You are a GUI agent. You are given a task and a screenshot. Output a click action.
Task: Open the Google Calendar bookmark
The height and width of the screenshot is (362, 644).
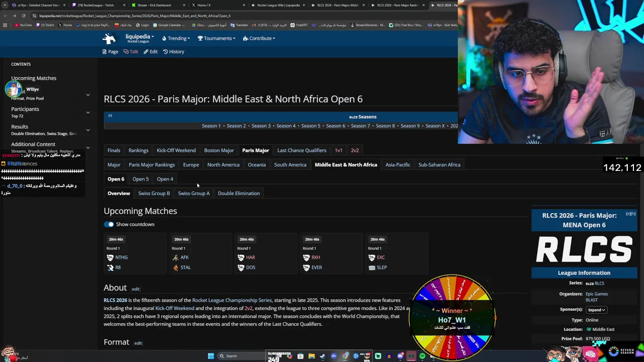169,25
